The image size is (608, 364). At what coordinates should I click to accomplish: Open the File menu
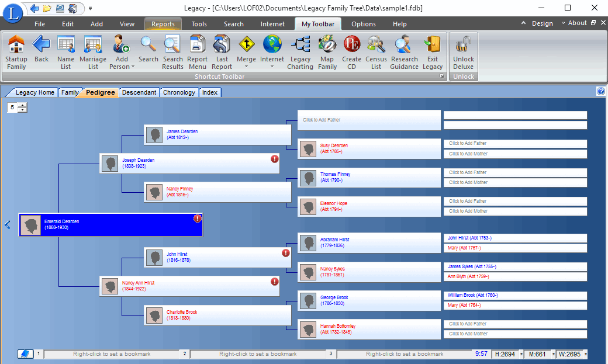(40, 24)
